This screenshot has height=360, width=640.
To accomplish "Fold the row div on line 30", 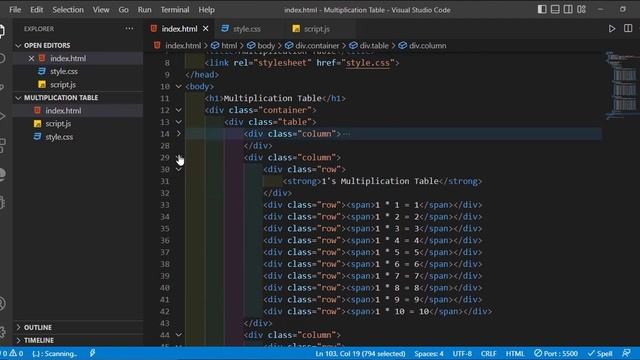I will pyautogui.click(x=178, y=169).
